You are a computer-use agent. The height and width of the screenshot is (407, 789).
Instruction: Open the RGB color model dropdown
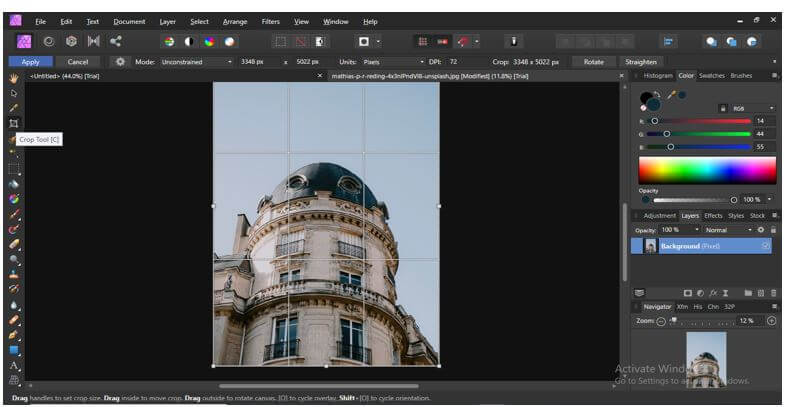point(752,108)
